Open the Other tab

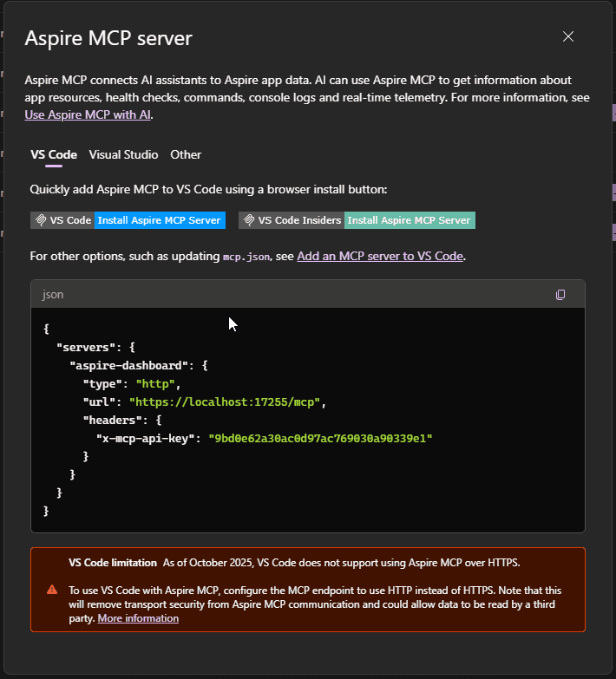[x=186, y=154]
